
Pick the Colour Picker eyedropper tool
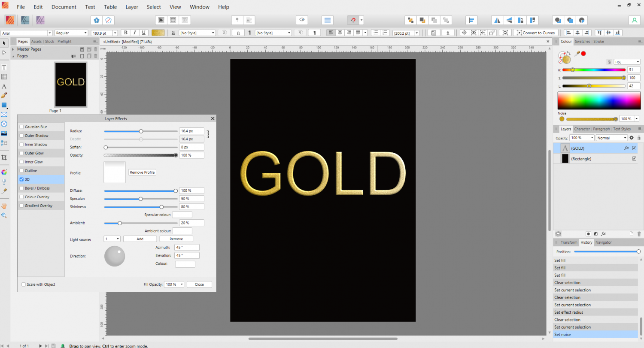pos(4,190)
